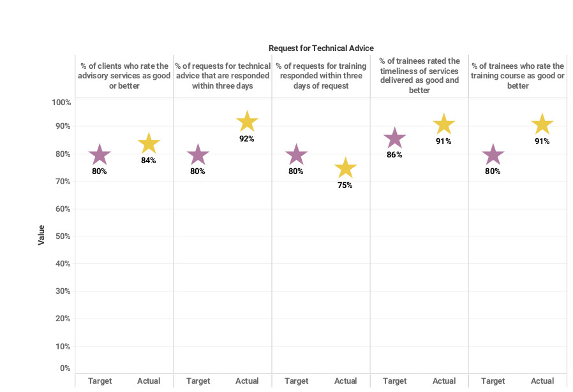
Task: Click the yellow Actual star for timeliness of services
Action: pyautogui.click(x=444, y=124)
